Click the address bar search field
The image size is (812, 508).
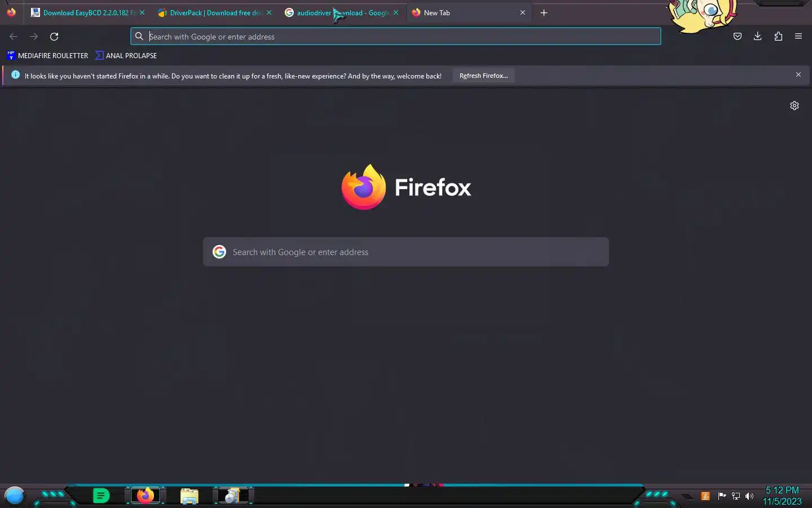pos(396,37)
